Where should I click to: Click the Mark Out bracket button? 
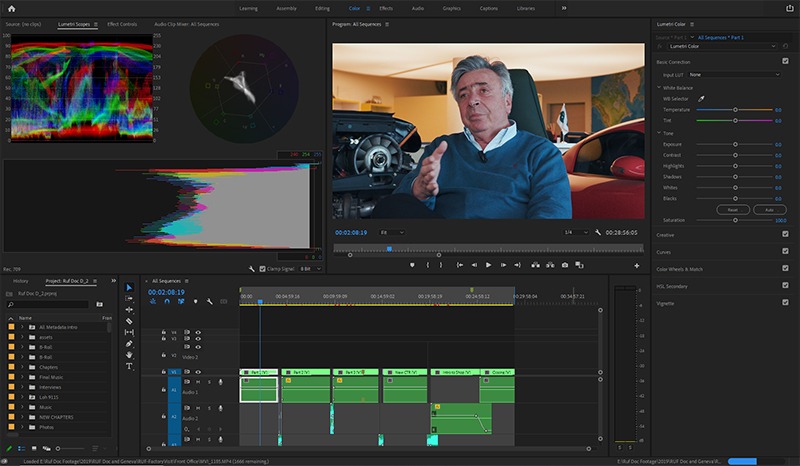point(441,265)
